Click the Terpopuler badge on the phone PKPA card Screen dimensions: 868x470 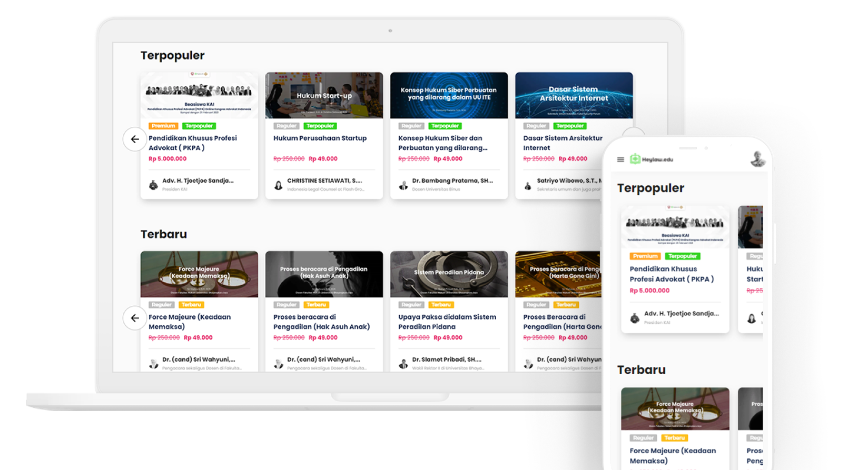683,256
